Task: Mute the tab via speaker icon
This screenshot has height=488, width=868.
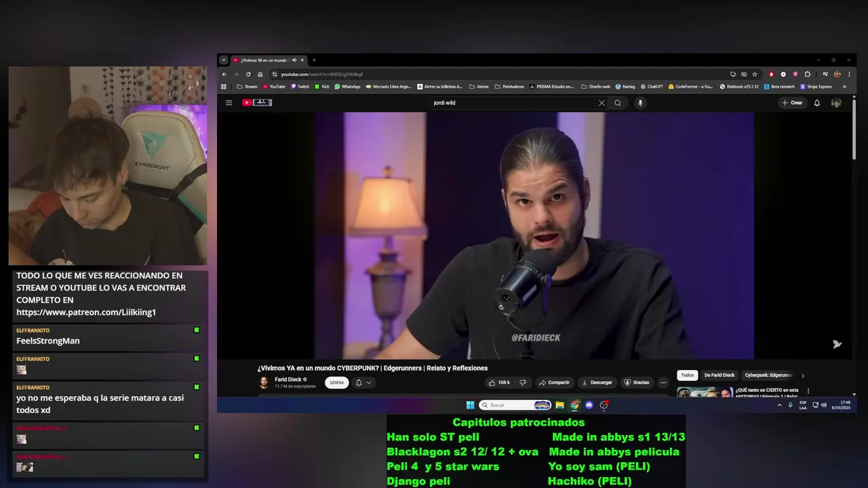Action: point(294,60)
